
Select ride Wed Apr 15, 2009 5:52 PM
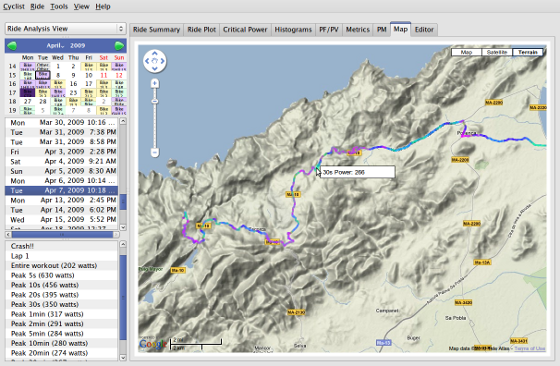61,219
